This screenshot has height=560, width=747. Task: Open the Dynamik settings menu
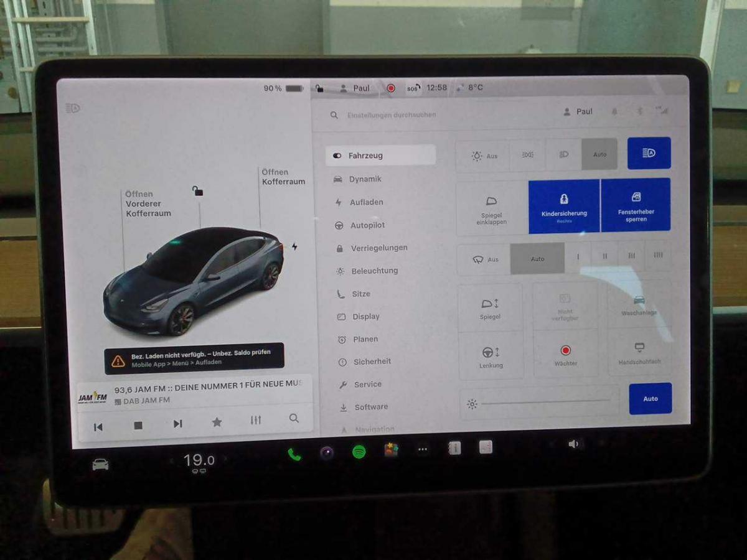[x=365, y=179]
